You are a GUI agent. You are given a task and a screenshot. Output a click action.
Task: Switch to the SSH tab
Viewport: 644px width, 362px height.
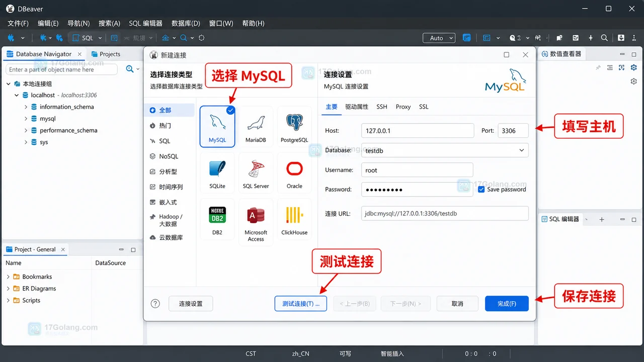[382, 107]
